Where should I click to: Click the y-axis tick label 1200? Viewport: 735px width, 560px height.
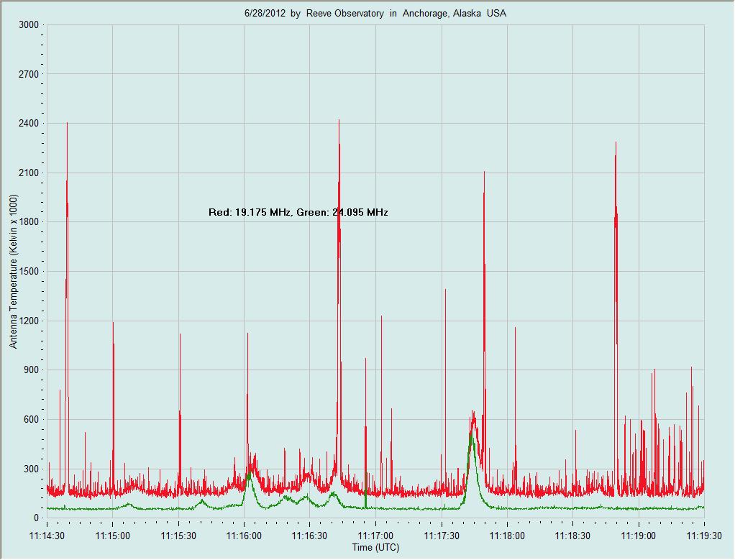(x=29, y=321)
